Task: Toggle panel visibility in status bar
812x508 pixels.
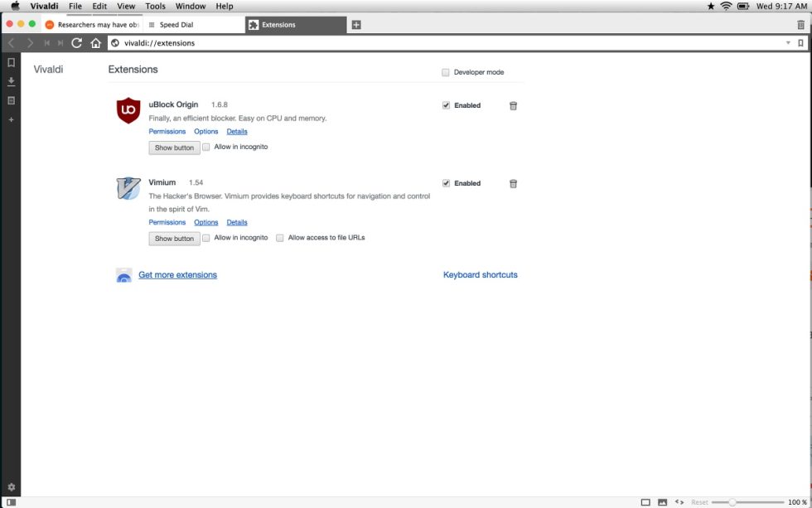Action: [x=12, y=502]
